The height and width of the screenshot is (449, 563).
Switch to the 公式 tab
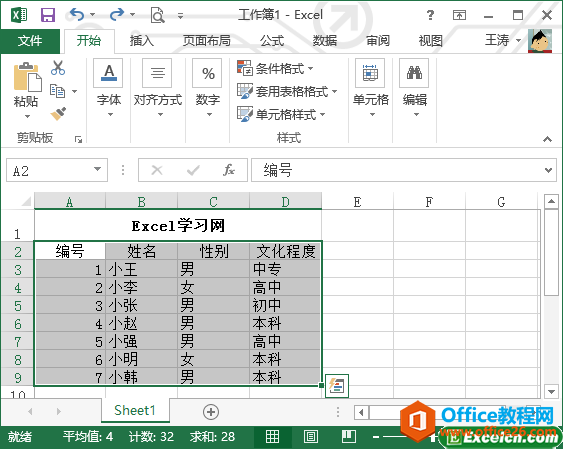(272, 41)
